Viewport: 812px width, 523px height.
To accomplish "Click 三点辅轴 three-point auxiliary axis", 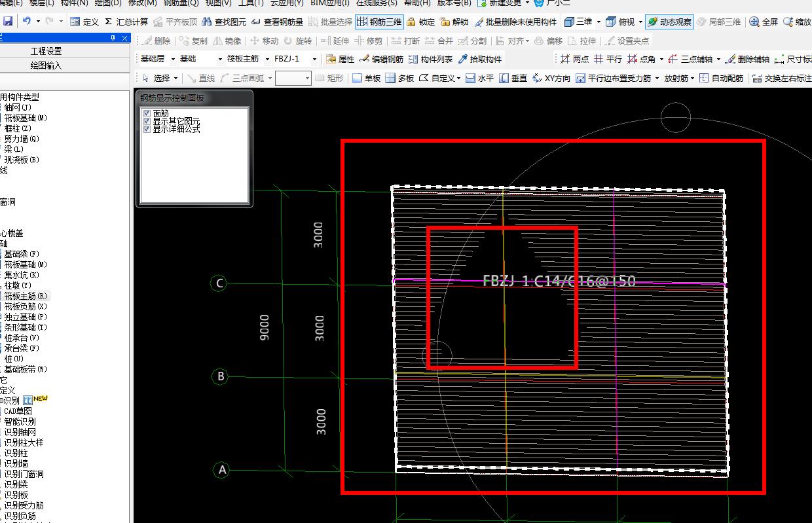I will point(690,59).
